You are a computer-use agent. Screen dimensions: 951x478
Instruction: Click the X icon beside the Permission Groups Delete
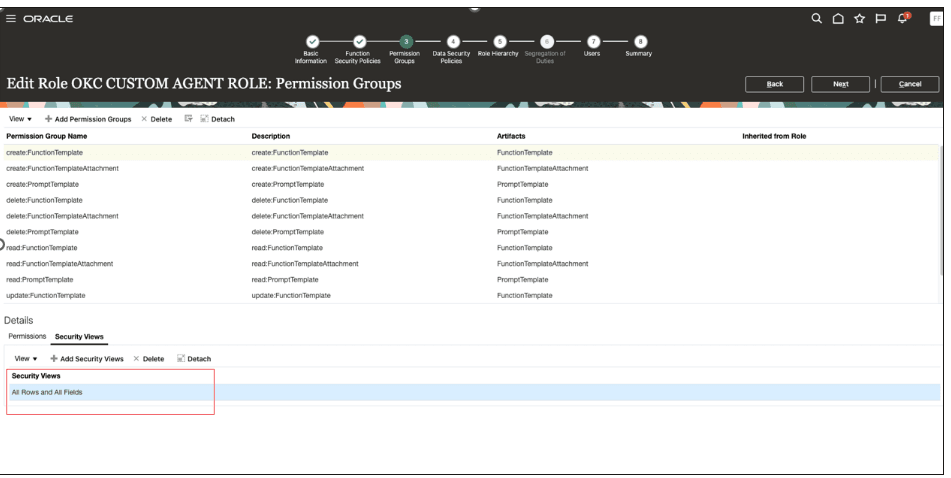pyautogui.click(x=144, y=119)
